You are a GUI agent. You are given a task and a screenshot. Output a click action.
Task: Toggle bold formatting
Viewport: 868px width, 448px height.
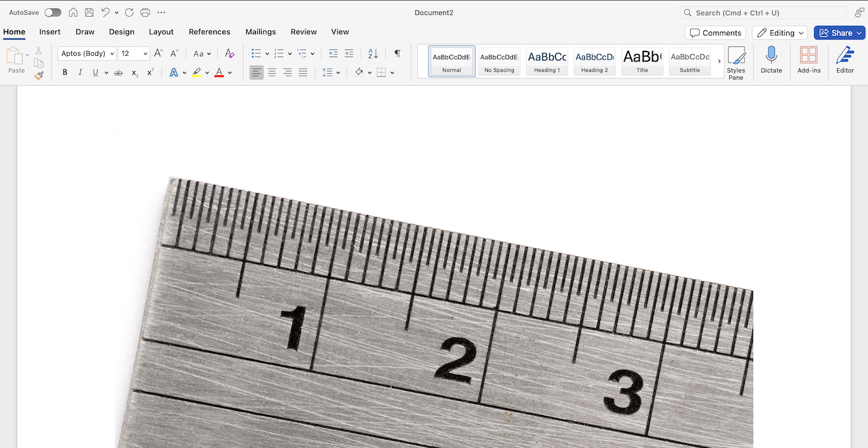tap(65, 73)
